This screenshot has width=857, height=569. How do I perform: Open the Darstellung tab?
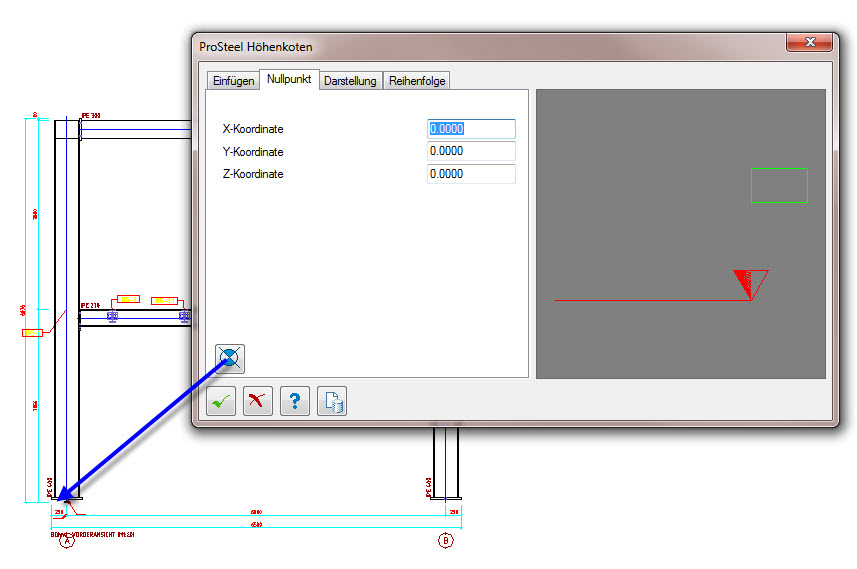coord(350,80)
